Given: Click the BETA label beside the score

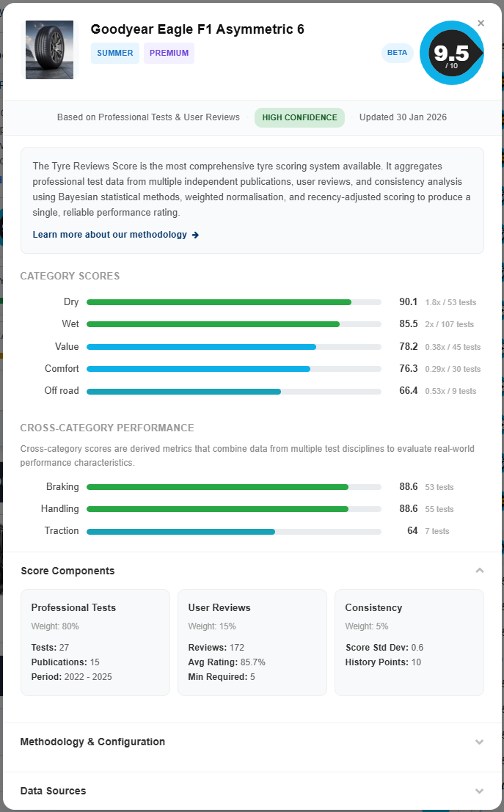Looking at the screenshot, I should 397,53.
